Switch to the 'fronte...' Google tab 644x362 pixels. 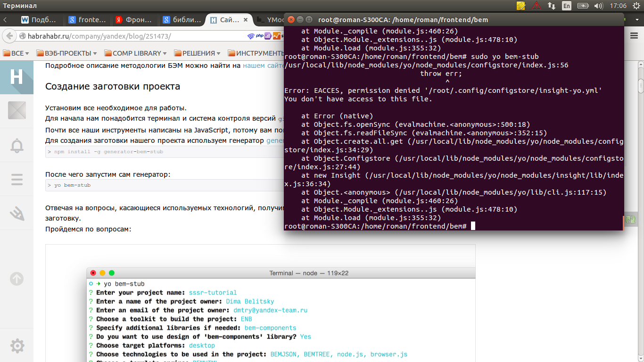pyautogui.click(x=87, y=20)
